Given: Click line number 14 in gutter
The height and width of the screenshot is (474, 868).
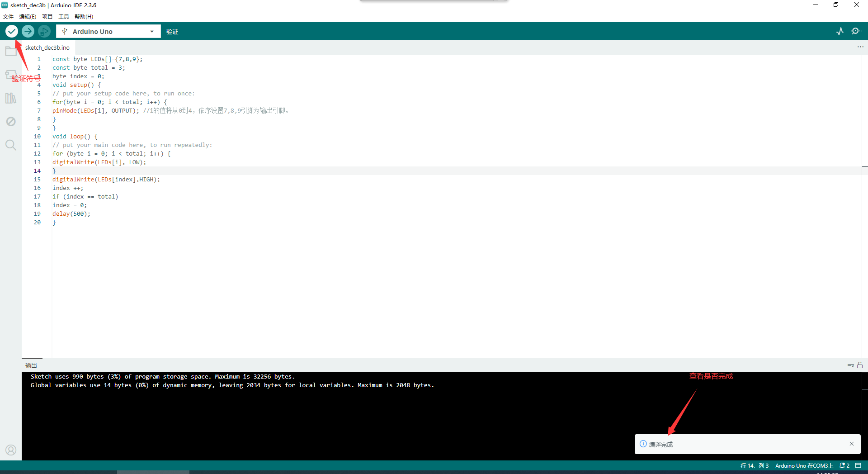Looking at the screenshot, I should [37, 171].
